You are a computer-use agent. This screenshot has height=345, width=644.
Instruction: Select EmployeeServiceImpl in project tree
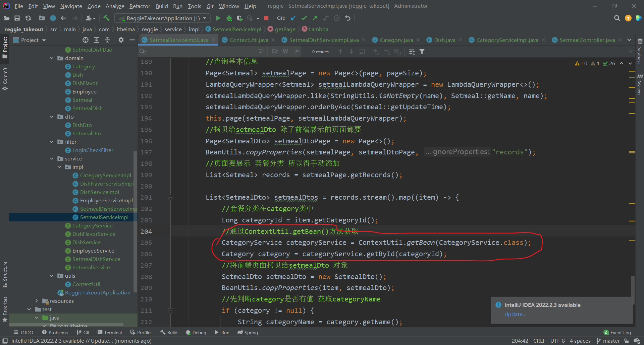pos(106,200)
